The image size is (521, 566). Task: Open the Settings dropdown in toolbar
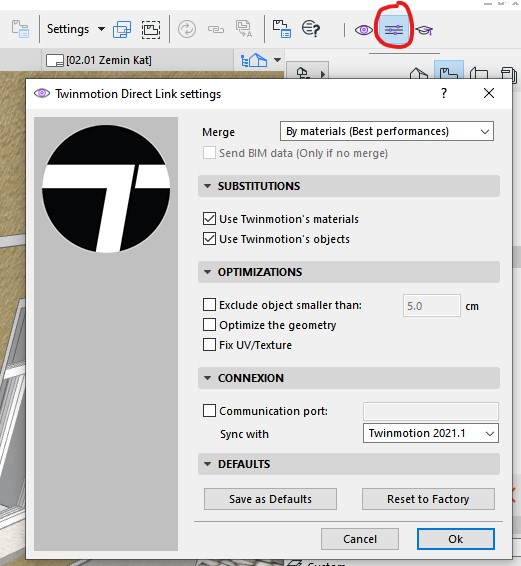76,29
